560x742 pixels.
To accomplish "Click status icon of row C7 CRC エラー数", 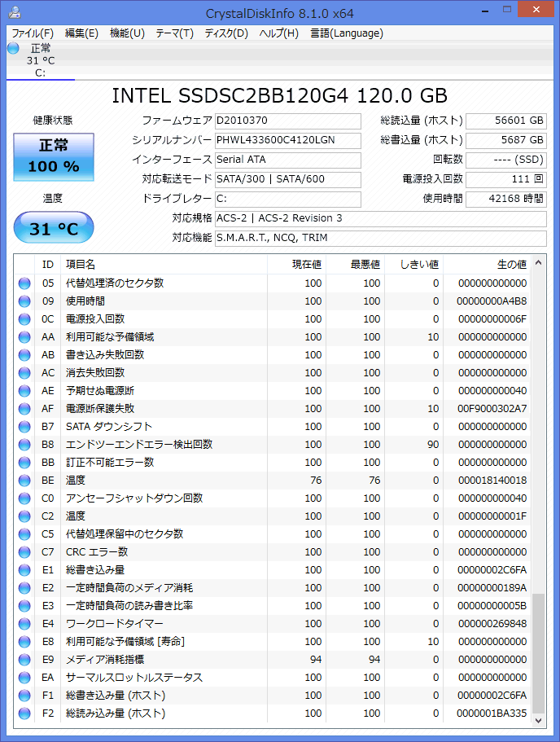I will point(24,552).
